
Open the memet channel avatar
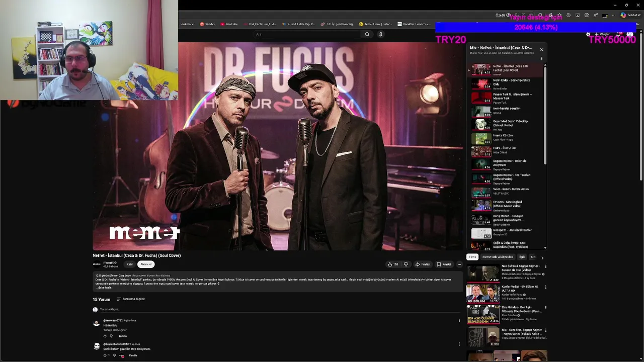click(x=97, y=264)
